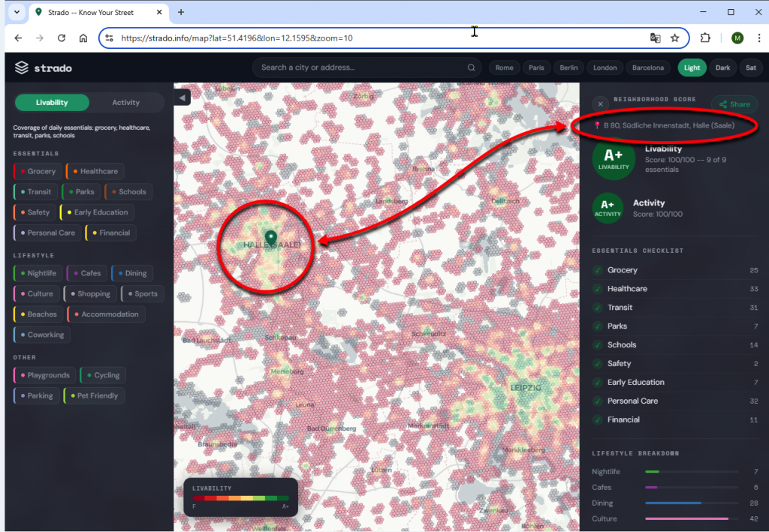
Task: Click the Livability color legend scale
Action: coord(240,497)
